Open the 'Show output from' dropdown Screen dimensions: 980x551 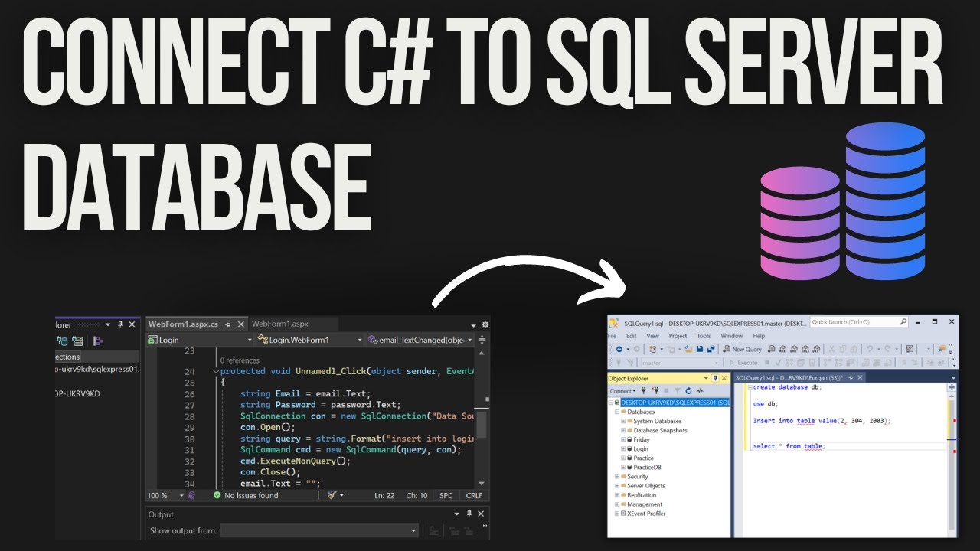click(x=320, y=530)
